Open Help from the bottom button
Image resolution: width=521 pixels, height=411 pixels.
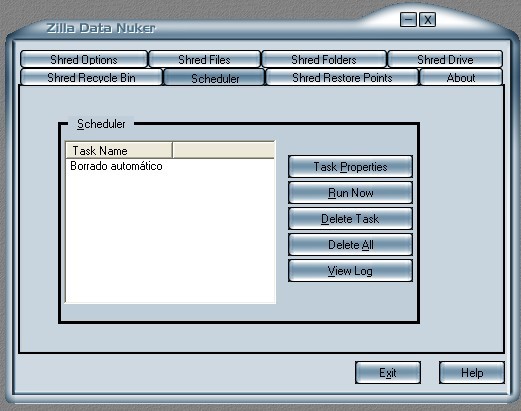click(472, 372)
